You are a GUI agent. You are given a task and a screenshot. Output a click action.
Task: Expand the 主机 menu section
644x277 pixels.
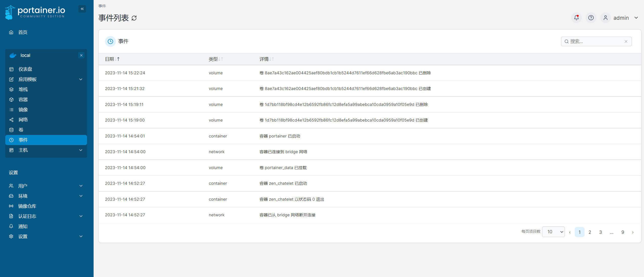(x=81, y=150)
